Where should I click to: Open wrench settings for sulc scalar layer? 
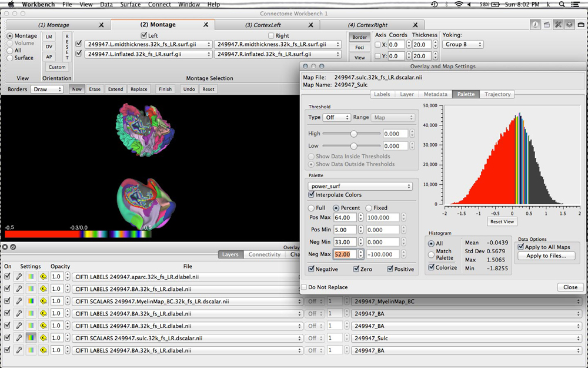pyautogui.click(x=19, y=338)
